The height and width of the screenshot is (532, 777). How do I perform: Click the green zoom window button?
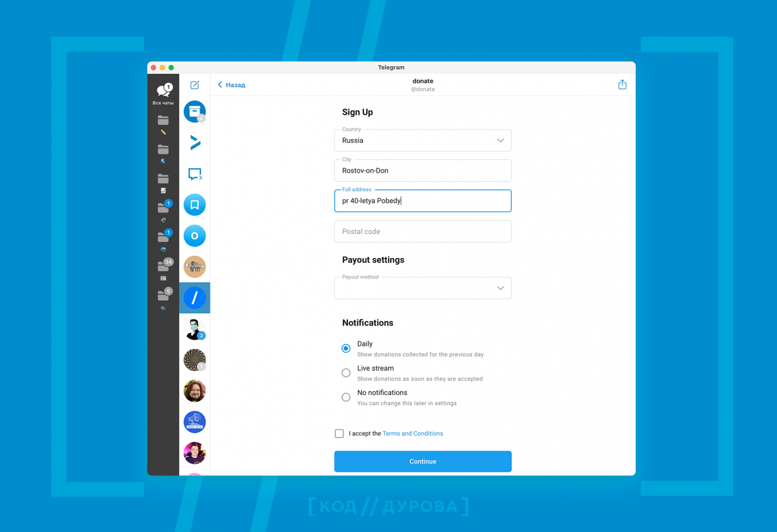[171, 67]
